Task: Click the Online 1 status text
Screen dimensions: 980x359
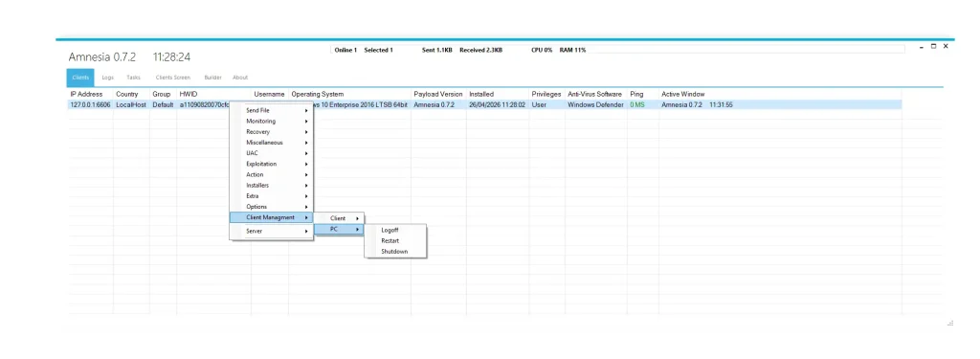Action: click(x=345, y=50)
